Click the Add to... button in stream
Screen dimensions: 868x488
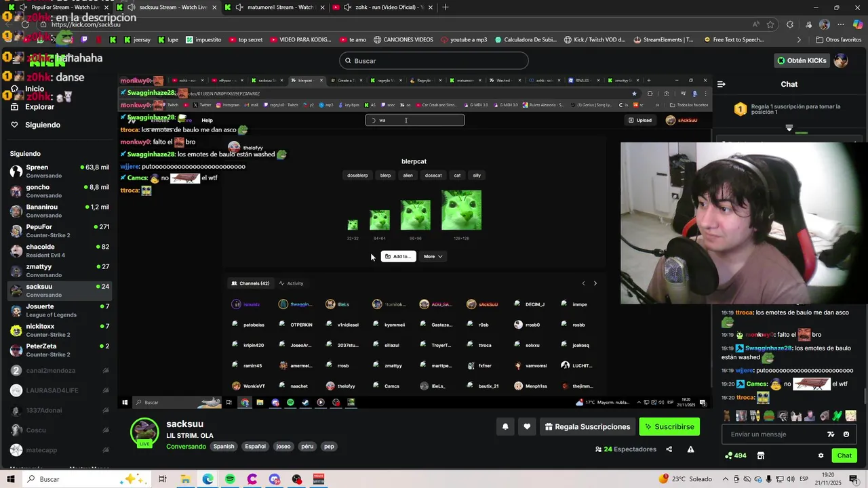coord(398,256)
